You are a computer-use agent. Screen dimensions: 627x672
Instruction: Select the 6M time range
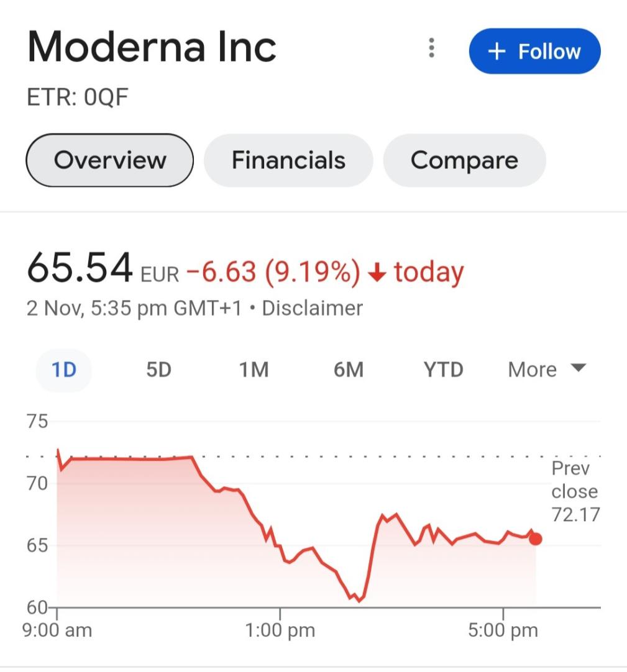pyautogui.click(x=348, y=370)
